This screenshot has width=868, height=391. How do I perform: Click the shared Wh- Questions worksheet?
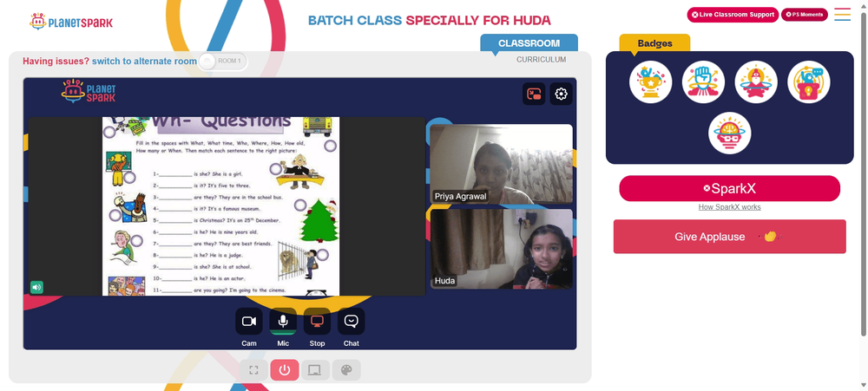220,206
